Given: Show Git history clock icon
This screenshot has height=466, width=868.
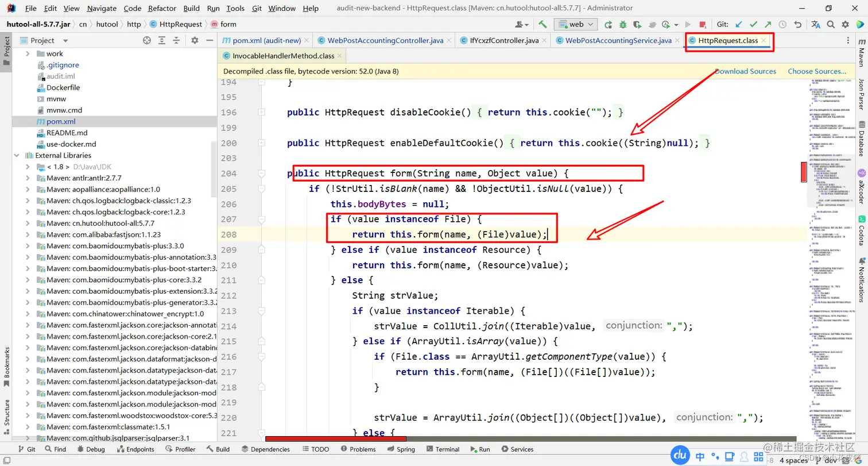Looking at the screenshot, I should tap(782, 24).
